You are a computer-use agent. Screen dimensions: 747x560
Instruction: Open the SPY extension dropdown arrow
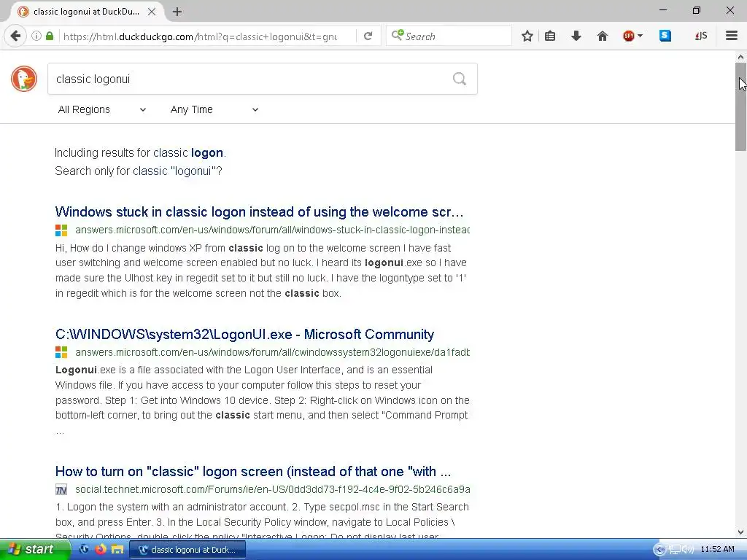coord(640,36)
